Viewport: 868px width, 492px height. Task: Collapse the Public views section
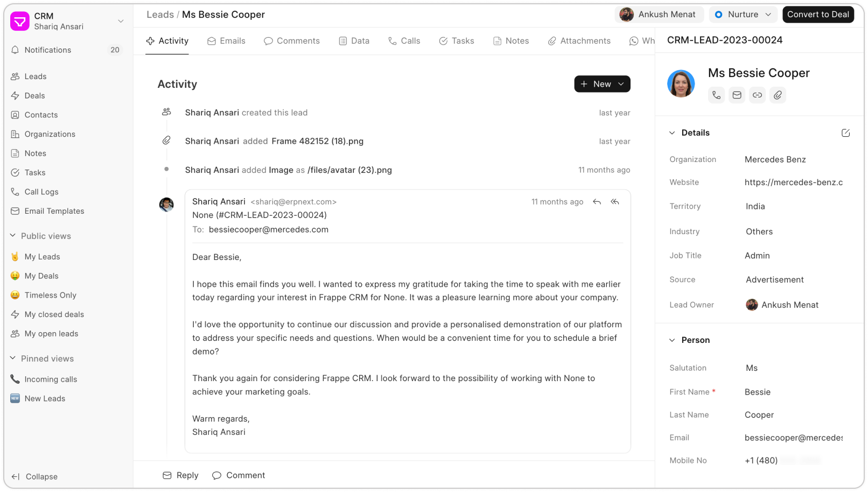tap(13, 236)
